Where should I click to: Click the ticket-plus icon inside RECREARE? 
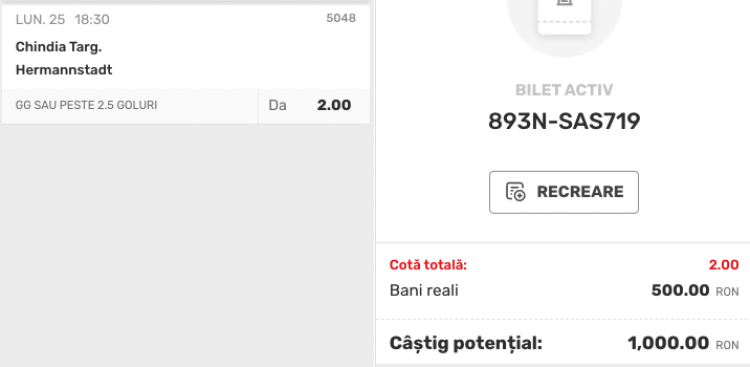pyautogui.click(x=516, y=191)
